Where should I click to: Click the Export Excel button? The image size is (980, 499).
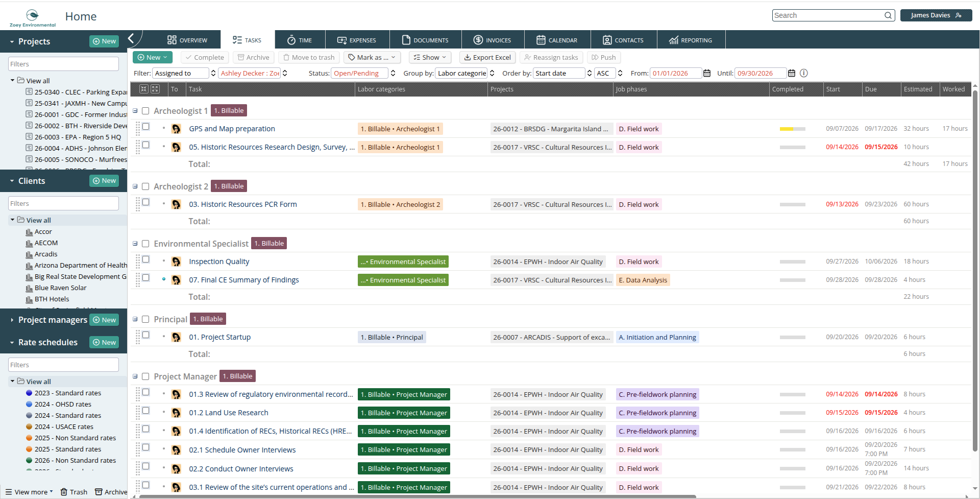487,57
